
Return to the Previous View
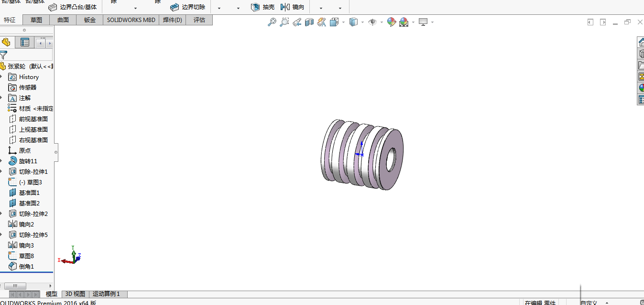296,22
